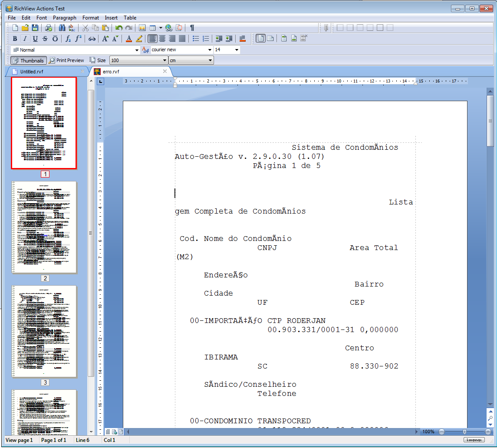Increase font size with the grow-font icon
This screenshot has height=448, width=497.
click(x=105, y=39)
